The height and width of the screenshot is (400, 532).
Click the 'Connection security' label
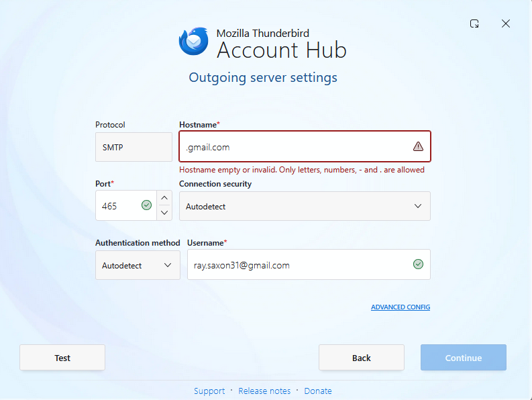pyautogui.click(x=215, y=184)
